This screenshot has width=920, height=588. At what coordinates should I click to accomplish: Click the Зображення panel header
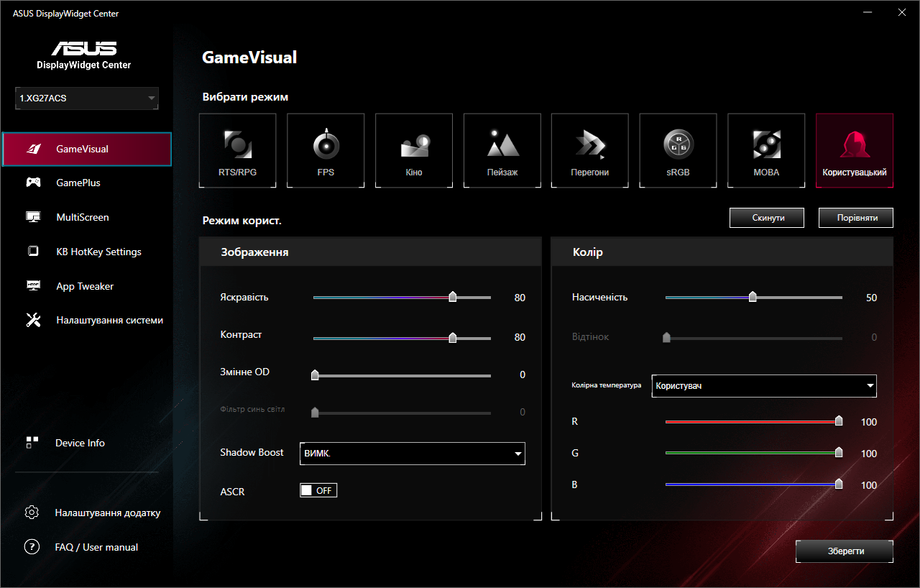(370, 252)
